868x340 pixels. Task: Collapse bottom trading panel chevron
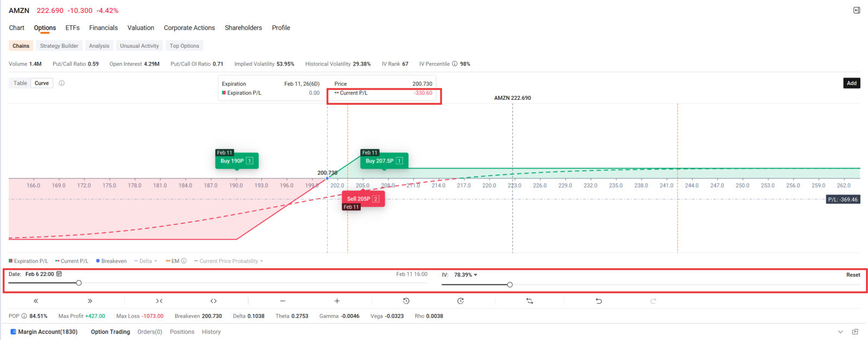pyautogui.click(x=840, y=332)
